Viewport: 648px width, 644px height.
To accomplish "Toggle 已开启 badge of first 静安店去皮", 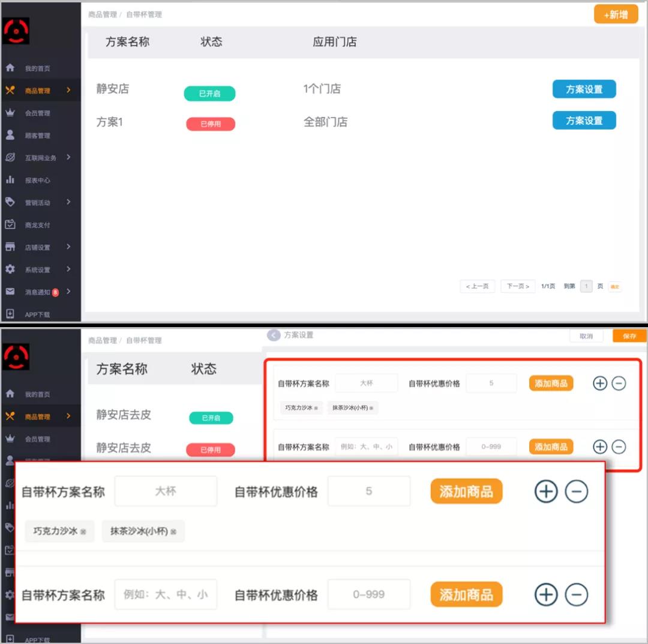I will click(x=211, y=418).
